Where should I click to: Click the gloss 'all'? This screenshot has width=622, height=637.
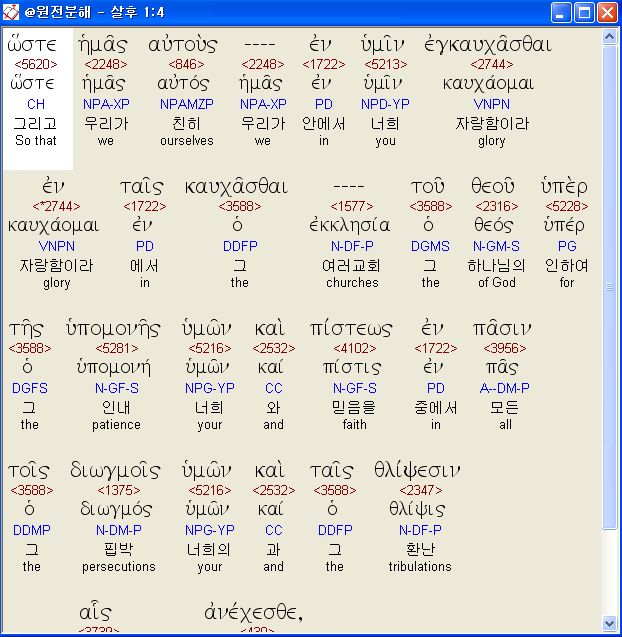coord(505,425)
